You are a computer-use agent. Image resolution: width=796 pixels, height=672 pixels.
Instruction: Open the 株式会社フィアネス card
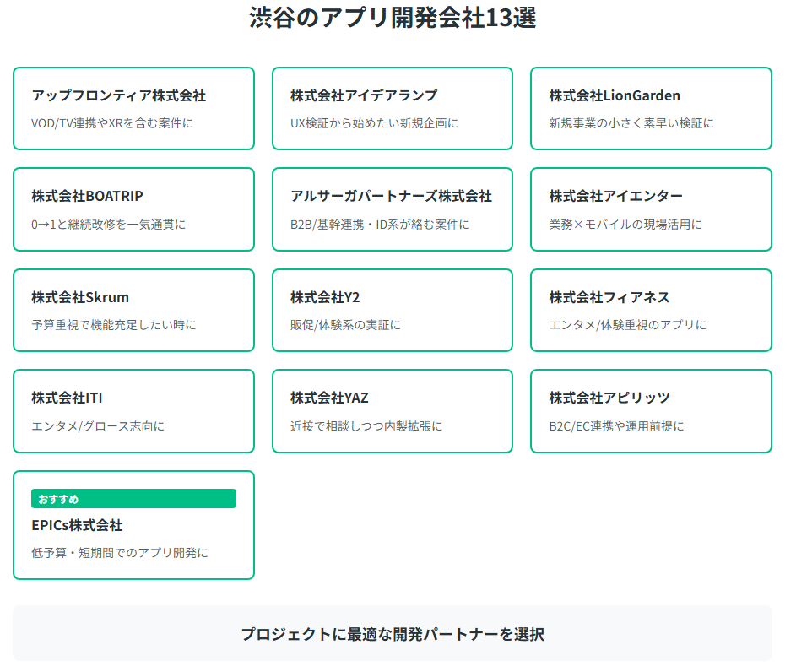[x=651, y=310]
